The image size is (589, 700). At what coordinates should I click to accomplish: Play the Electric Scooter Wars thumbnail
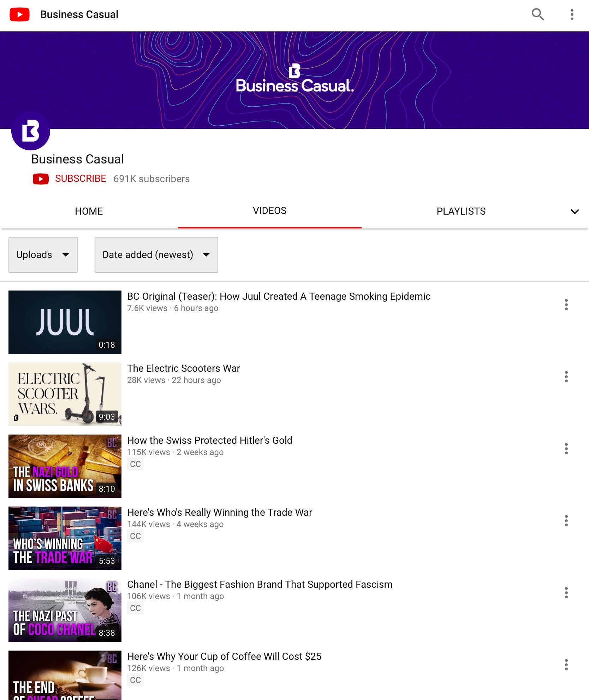click(x=65, y=394)
